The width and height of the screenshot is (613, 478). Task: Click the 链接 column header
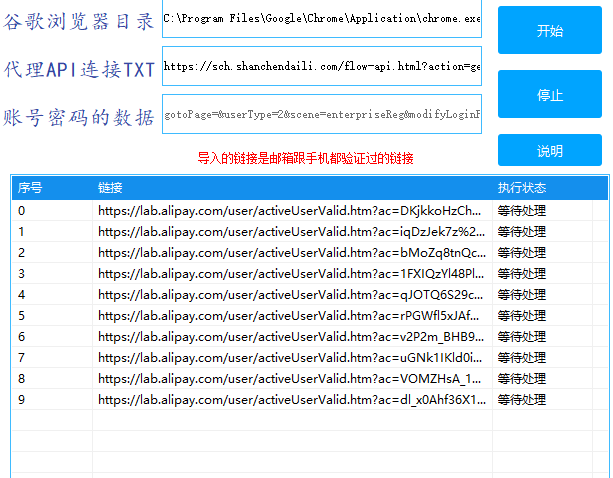pos(110,188)
